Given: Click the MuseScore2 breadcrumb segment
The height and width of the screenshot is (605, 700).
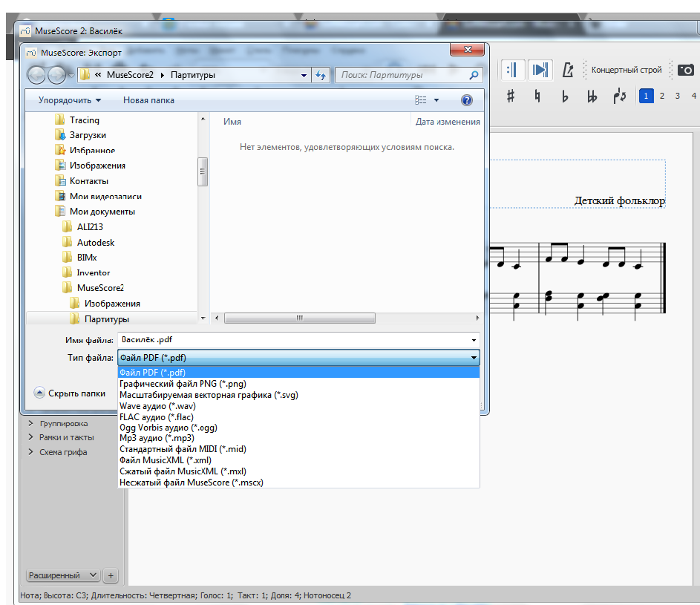Looking at the screenshot, I should (130, 75).
